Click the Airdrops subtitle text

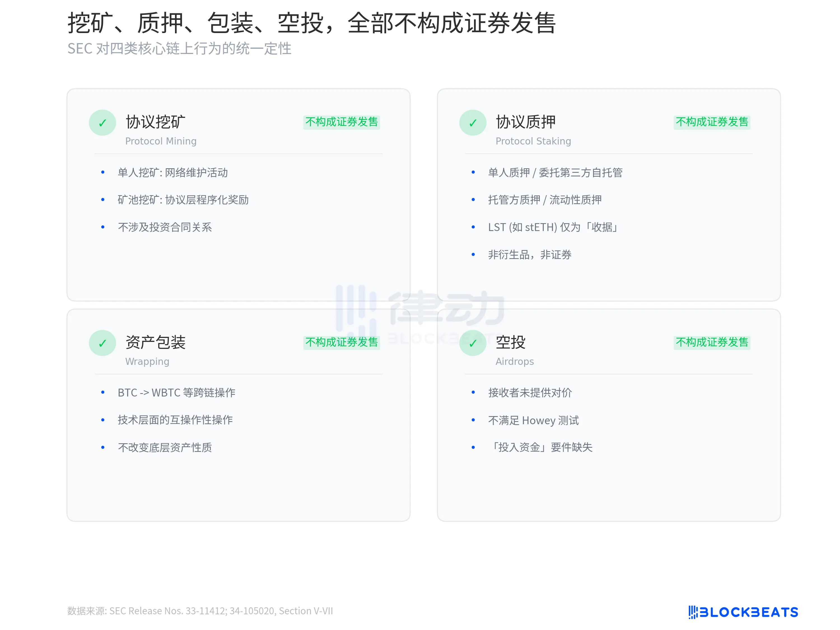click(x=514, y=361)
